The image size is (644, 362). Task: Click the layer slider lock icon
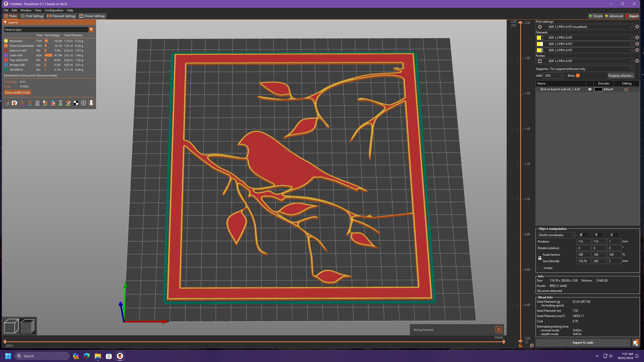tap(520, 346)
